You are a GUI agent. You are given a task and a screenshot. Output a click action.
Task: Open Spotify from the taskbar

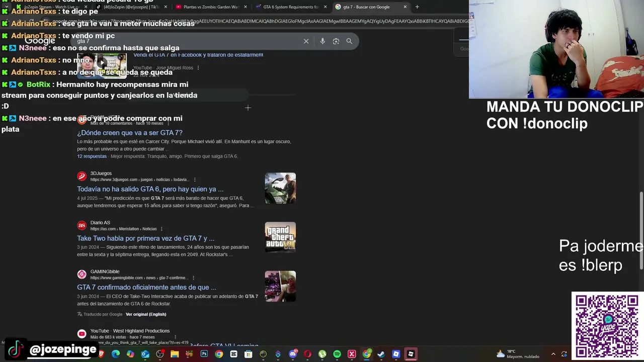tap(337, 354)
